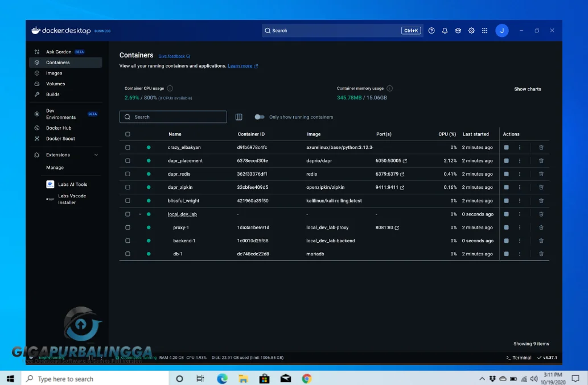588x385 pixels.
Task: Delete the local_dev_lab stack
Action: pos(541,214)
